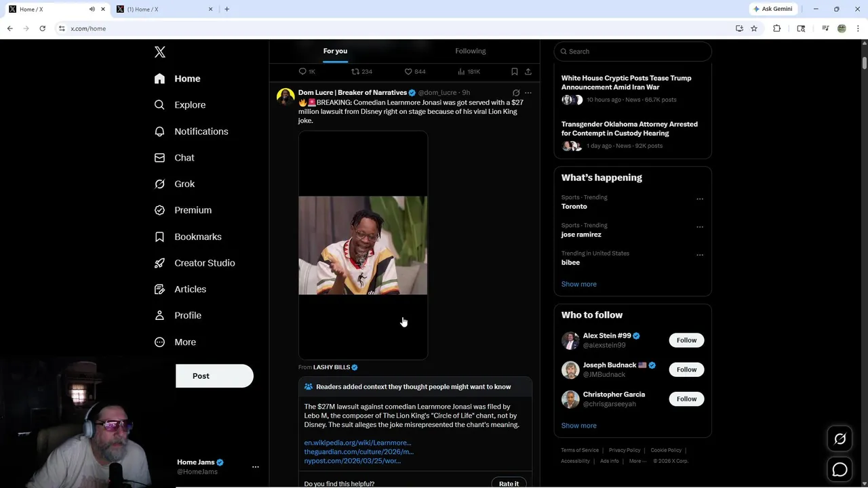Open the Privacy Policy link
This screenshot has width=868, height=488.
(624, 450)
